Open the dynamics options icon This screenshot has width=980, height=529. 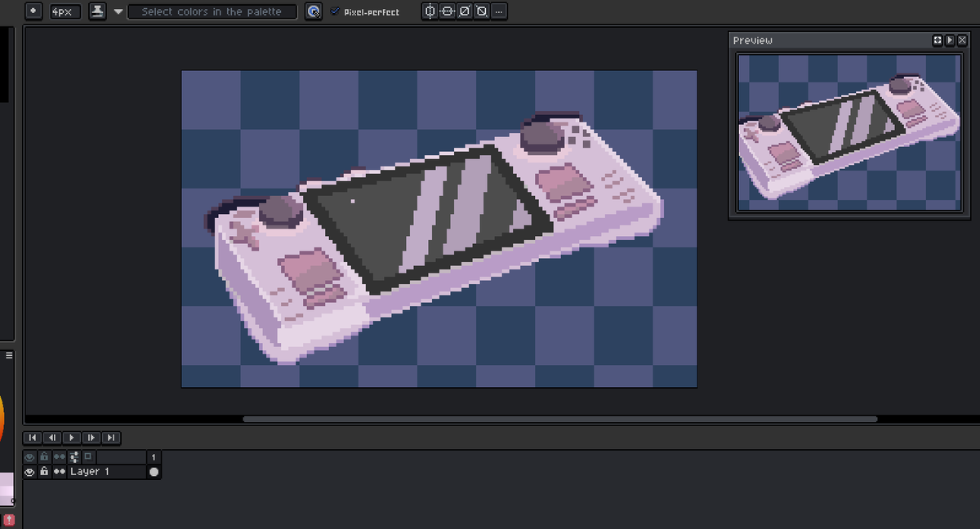[314, 11]
